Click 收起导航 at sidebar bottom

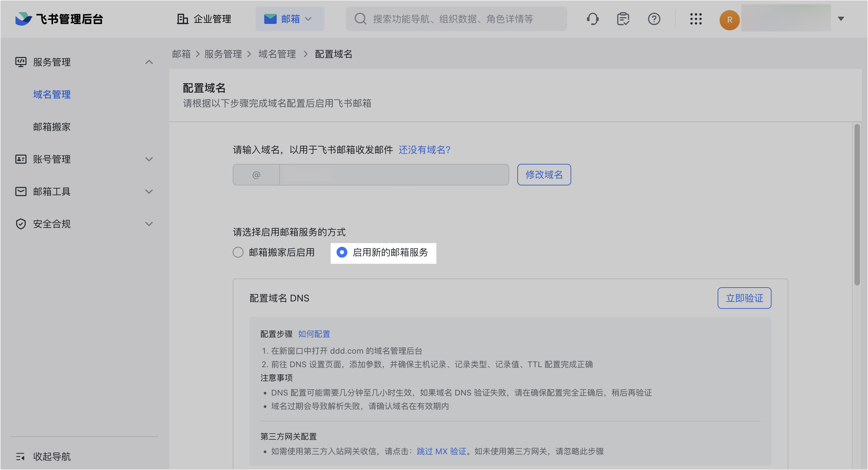click(52, 457)
